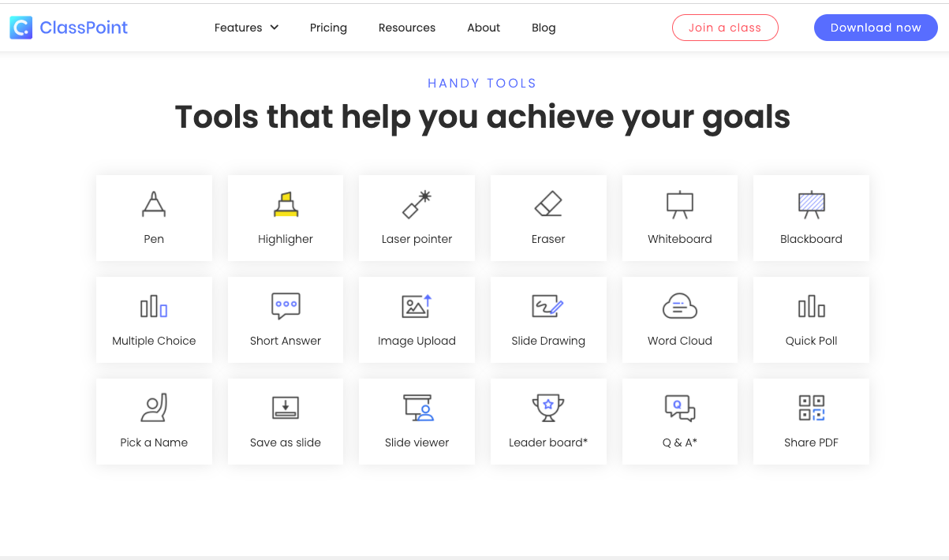Click the yellow Highlighter icon
This screenshot has width=949, height=560.
(286, 203)
